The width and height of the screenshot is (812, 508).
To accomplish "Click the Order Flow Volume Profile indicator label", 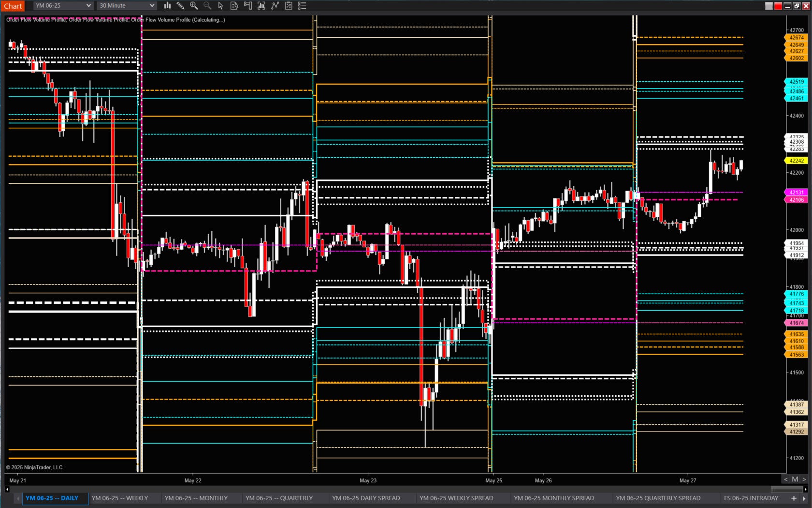I will (x=116, y=20).
